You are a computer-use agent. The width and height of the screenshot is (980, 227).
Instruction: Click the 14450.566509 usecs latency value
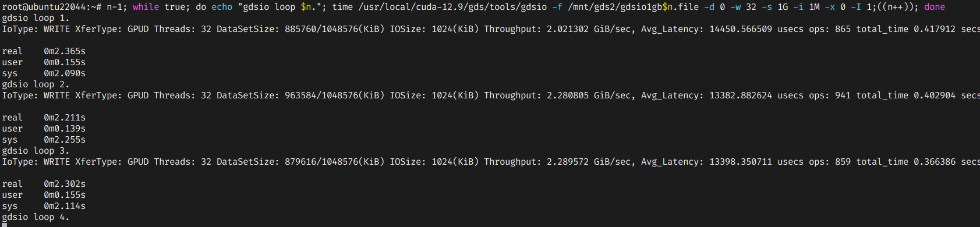coord(756,29)
